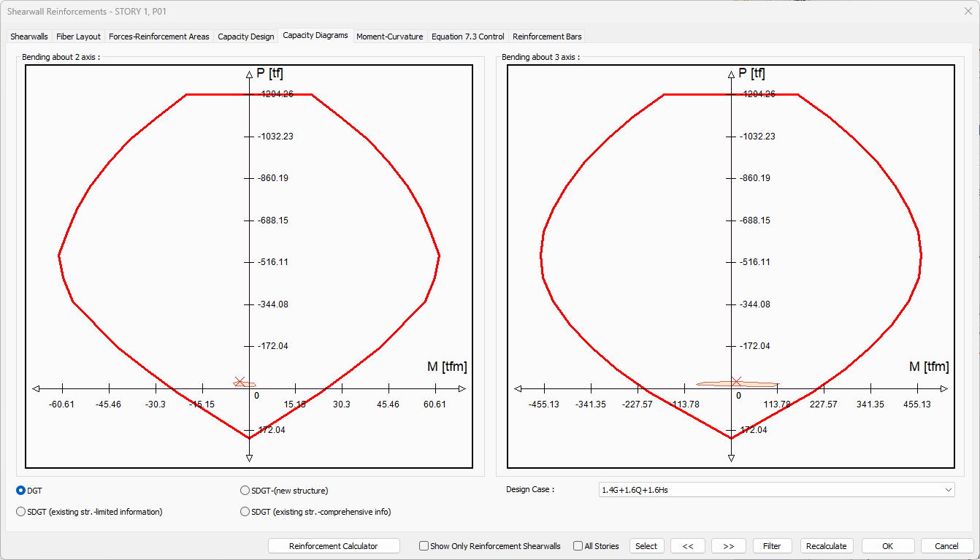Open the Reinforcement Calculator
Viewport: 980px width, 560px height.
(x=334, y=546)
